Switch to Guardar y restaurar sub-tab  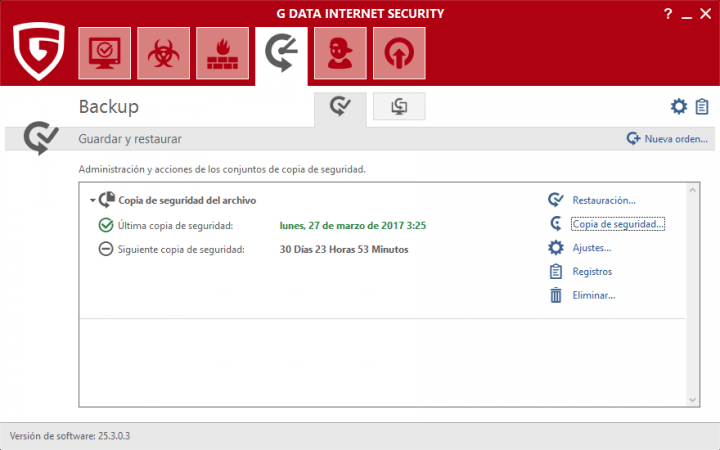coord(340,107)
